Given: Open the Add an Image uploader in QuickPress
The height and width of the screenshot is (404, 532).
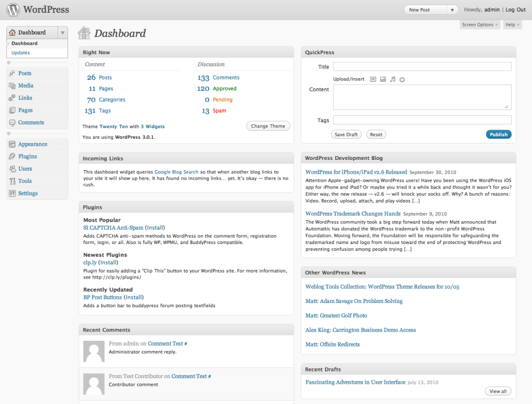Looking at the screenshot, I should point(373,79).
